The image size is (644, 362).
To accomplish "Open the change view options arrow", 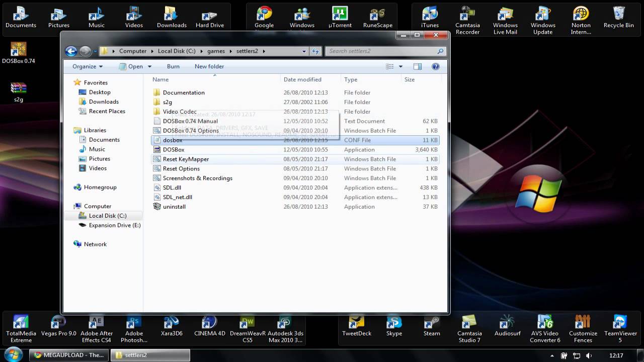I will click(x=401, y=66).
